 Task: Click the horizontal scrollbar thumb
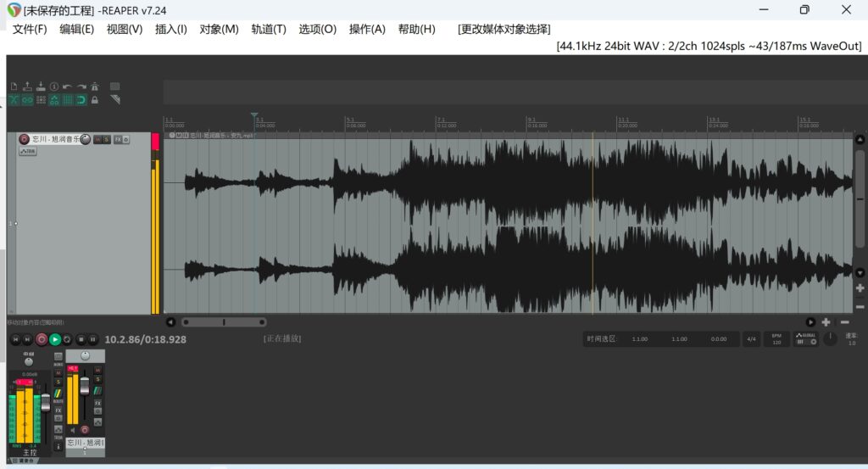[224, 321]
